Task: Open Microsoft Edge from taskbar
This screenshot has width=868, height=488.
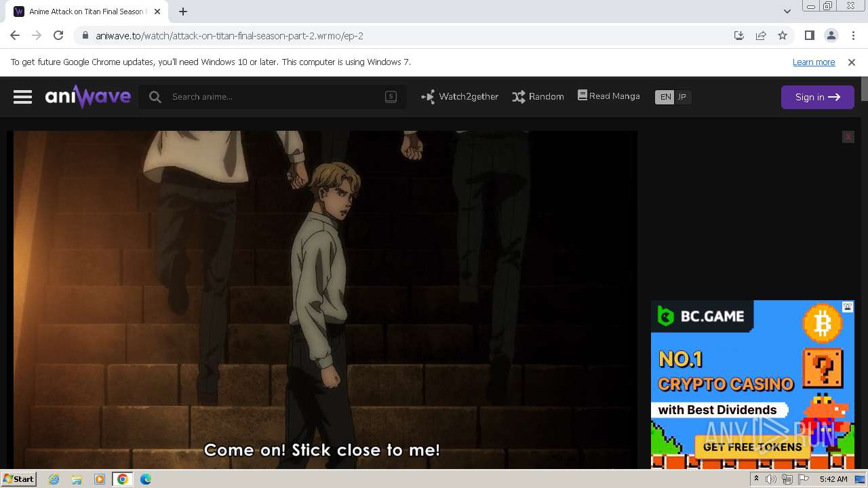Action: coord(146,479)
